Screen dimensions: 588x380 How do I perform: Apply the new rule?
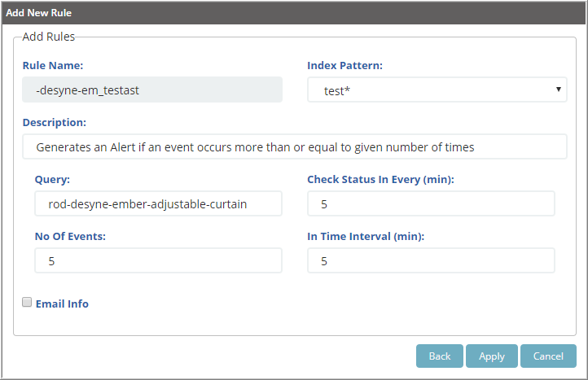(x=492, y=356)
